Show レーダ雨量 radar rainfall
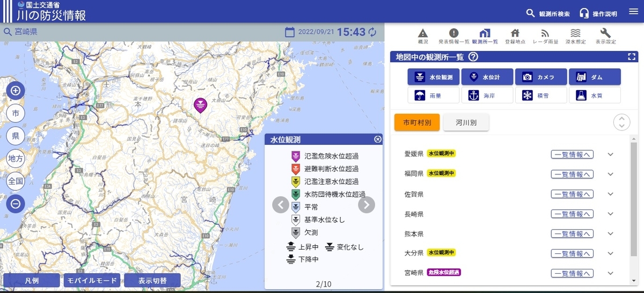644x293 pixels. 545,36
